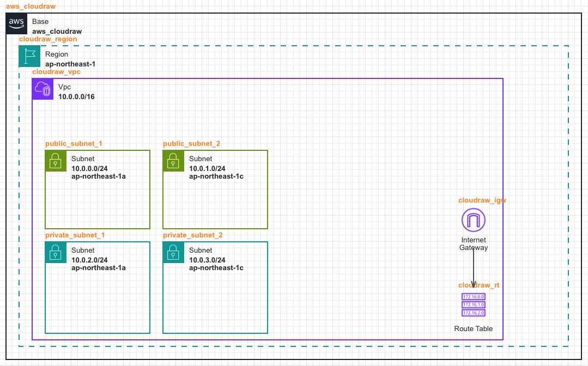
Task: Click the AWS logo icon
Action: (16, 24)
